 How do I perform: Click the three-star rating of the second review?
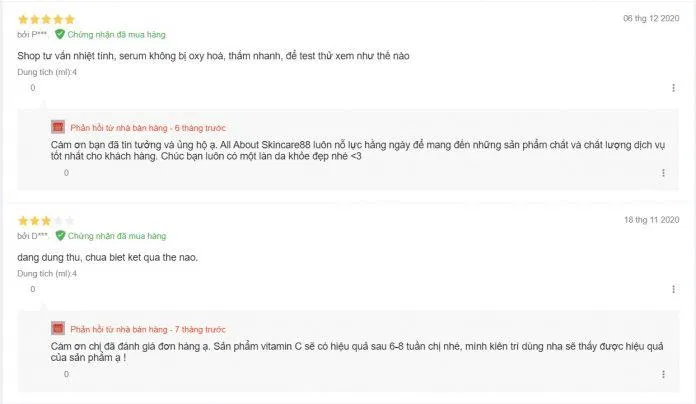tap(46, 221)
